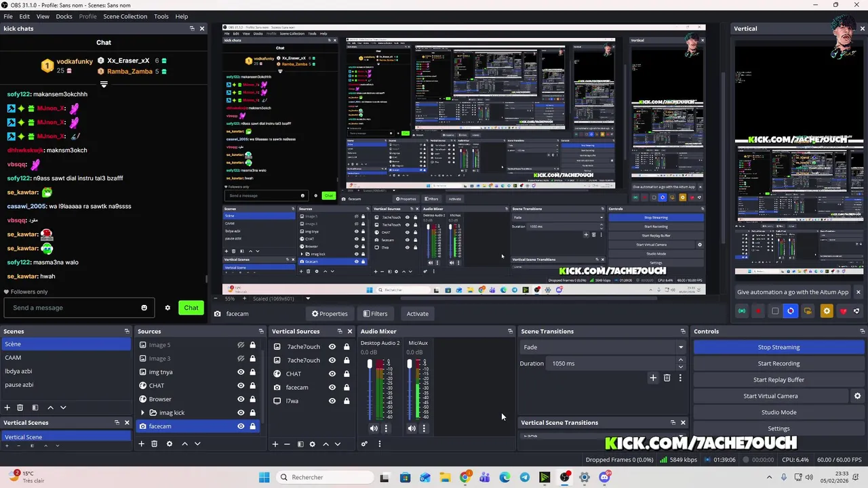Undock the Scenes panel
The width and height of the screenshot is (868, 488).
(127, 331)
